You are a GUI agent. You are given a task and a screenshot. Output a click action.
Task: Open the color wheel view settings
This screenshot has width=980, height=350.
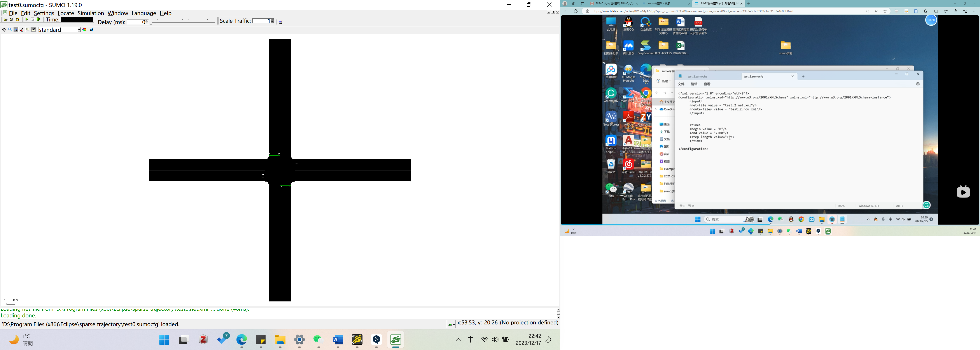click(x=84, y=30)
